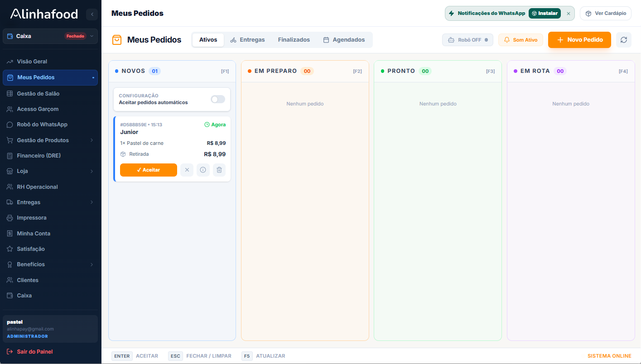
Task: Open Robô do WhatsApp from sidebar
Action: [x=42, y=125]
